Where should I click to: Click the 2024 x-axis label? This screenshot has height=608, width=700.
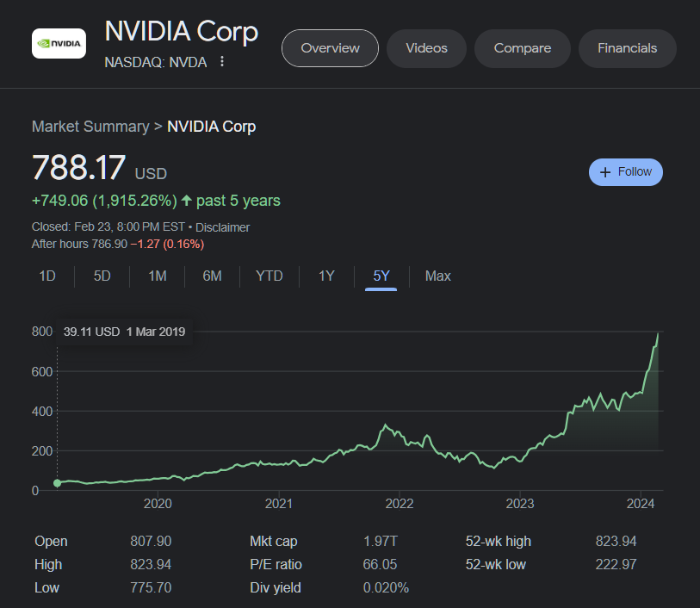point(641,504)
